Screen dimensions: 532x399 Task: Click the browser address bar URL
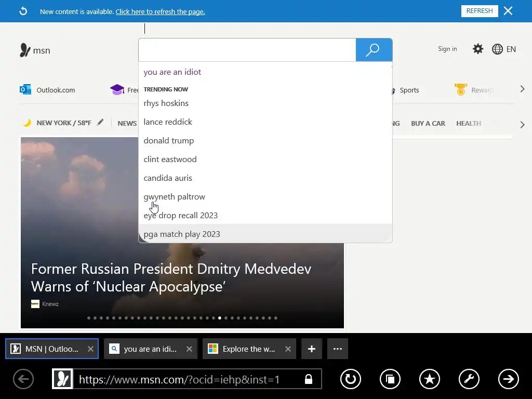pyautogui.click(x=179, y=379)
